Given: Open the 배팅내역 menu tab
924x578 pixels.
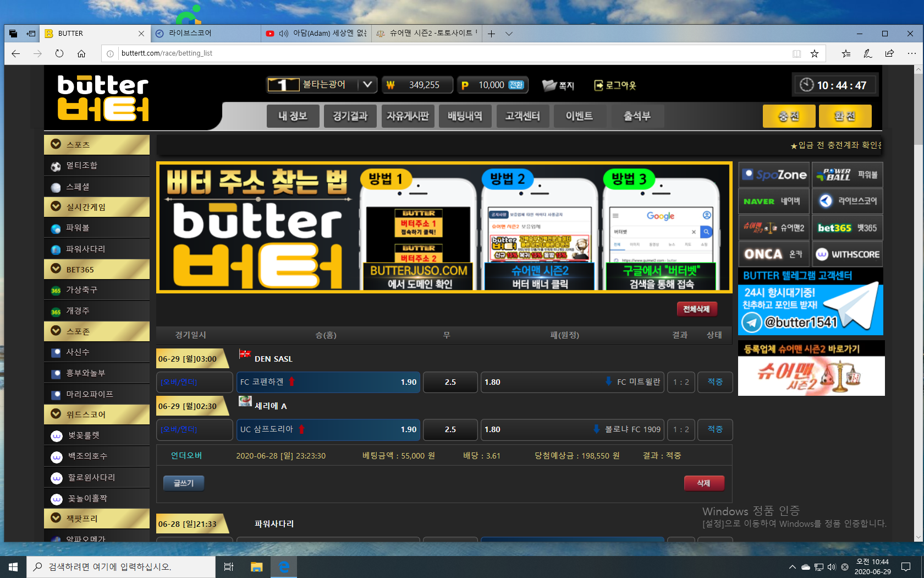Looking at the screenshot, I should click(465, 116).
